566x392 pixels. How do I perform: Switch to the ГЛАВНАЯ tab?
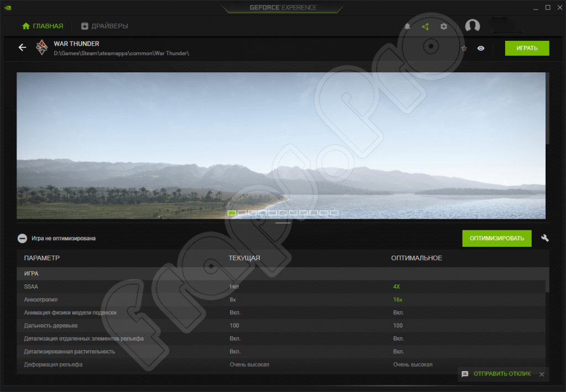coord(43,26)
